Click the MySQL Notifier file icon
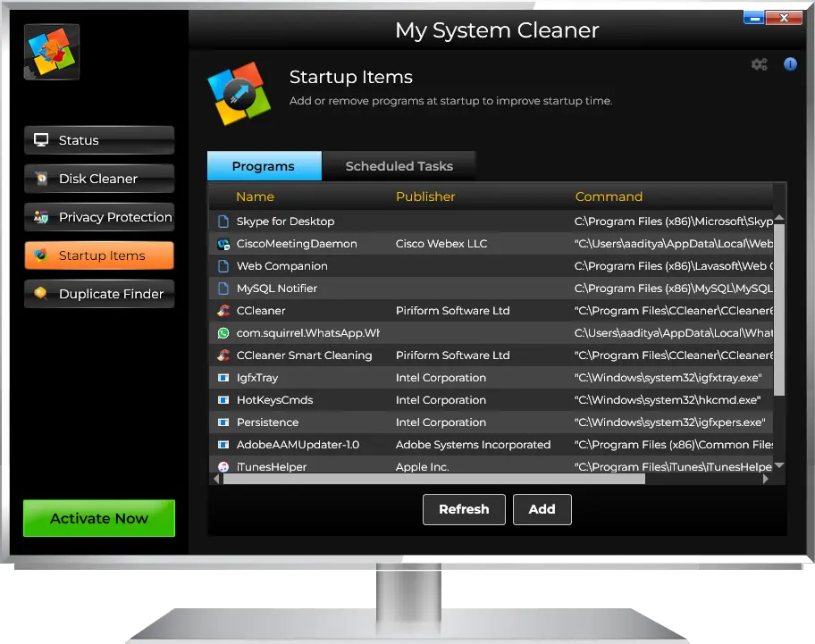 coord(223,289)
